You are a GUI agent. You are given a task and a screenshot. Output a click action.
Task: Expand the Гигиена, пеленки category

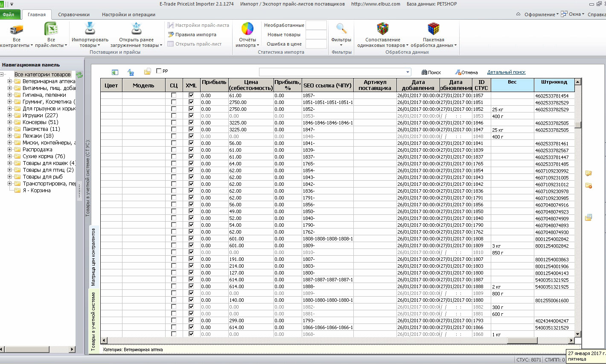(9, 95)
